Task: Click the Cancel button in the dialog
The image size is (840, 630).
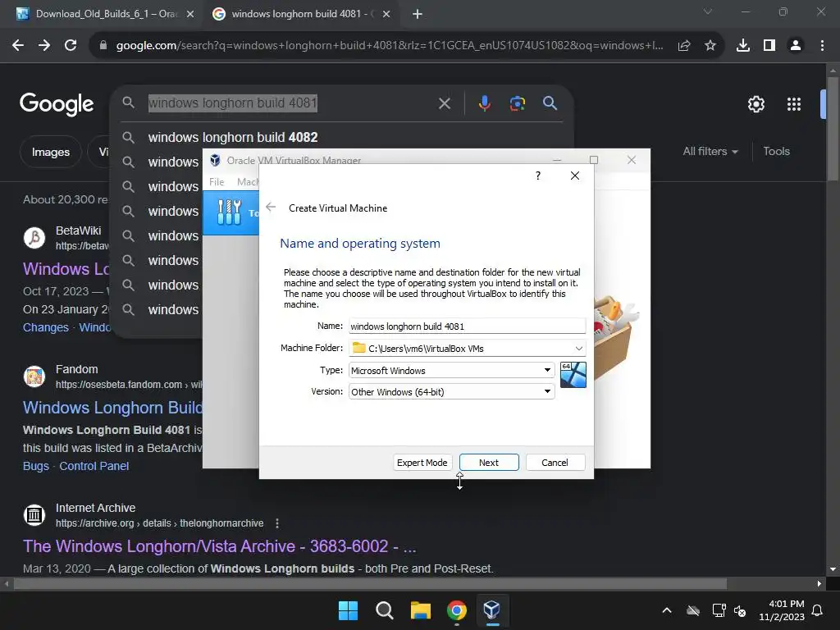Action: coord(555,463)
